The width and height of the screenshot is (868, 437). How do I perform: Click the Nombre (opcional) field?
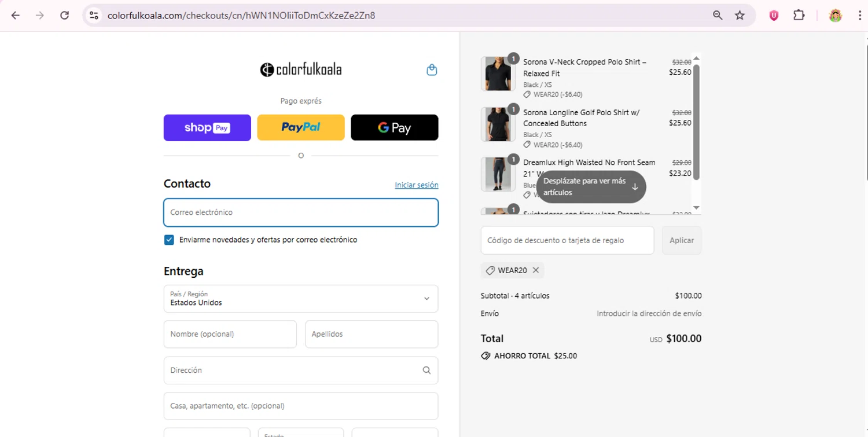pos(230,334)
